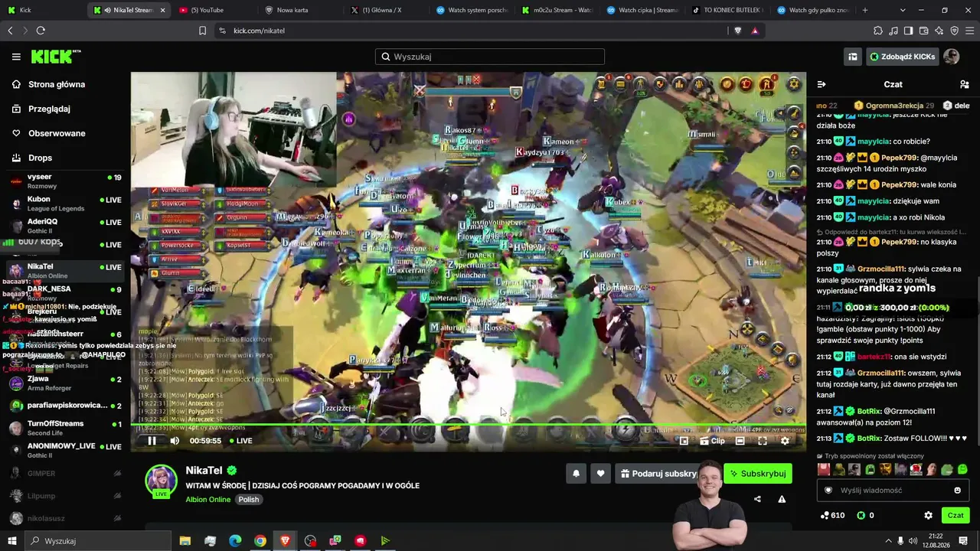This screenshot has height=551, width=980.
Task: Open the user profile avatar menu
Action: click(952, 57)
